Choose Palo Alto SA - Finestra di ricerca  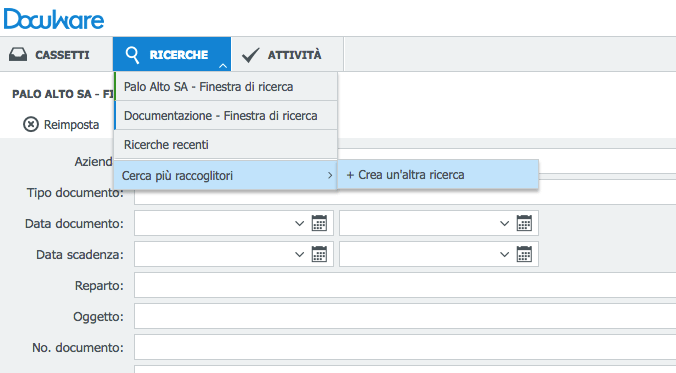click(226, 87)
